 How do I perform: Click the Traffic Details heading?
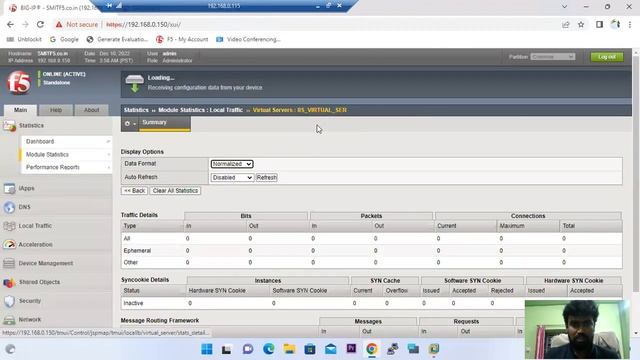(139, 215)
